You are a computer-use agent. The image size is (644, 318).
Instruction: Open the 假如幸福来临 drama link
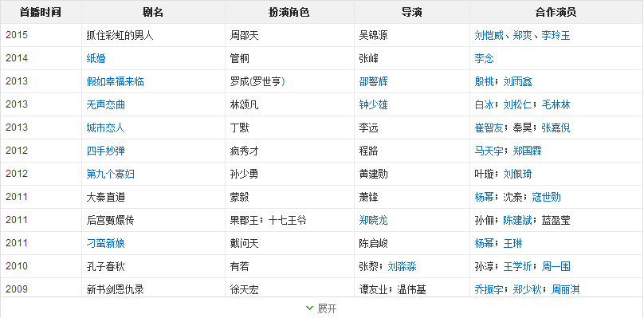[115, 81]
